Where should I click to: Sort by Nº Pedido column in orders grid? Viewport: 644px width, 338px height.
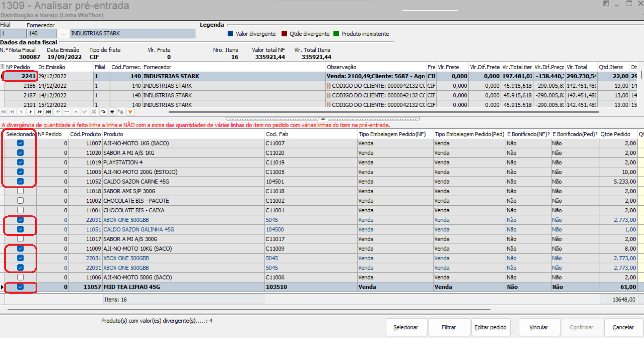(x=20, y=67)
